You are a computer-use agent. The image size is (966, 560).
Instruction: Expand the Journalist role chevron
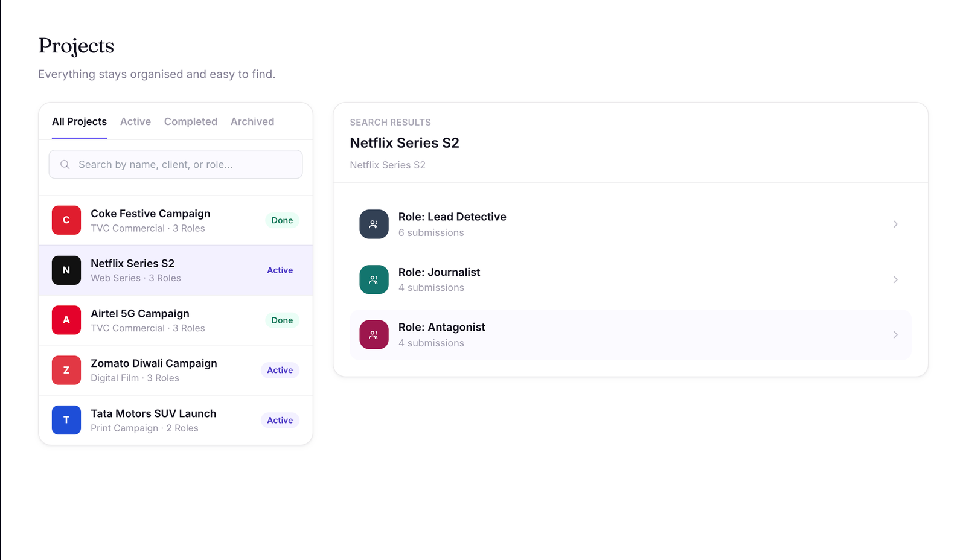(895, 279)
